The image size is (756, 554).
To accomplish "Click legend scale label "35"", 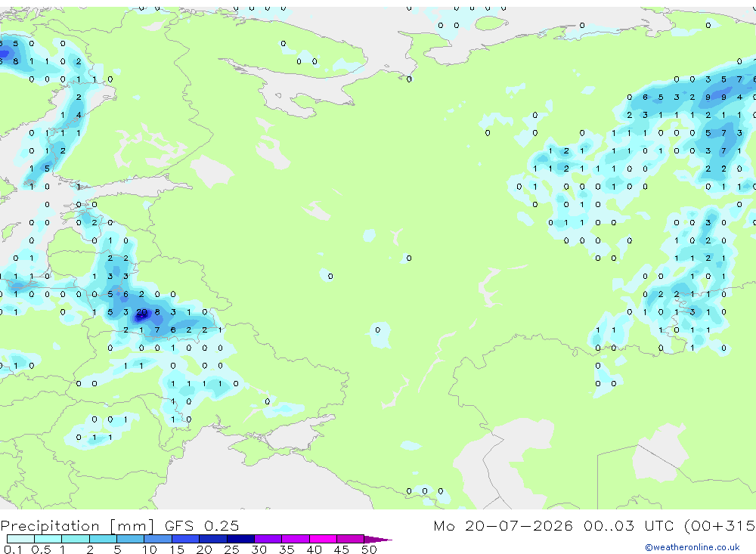I will click(x=287, y=549).
